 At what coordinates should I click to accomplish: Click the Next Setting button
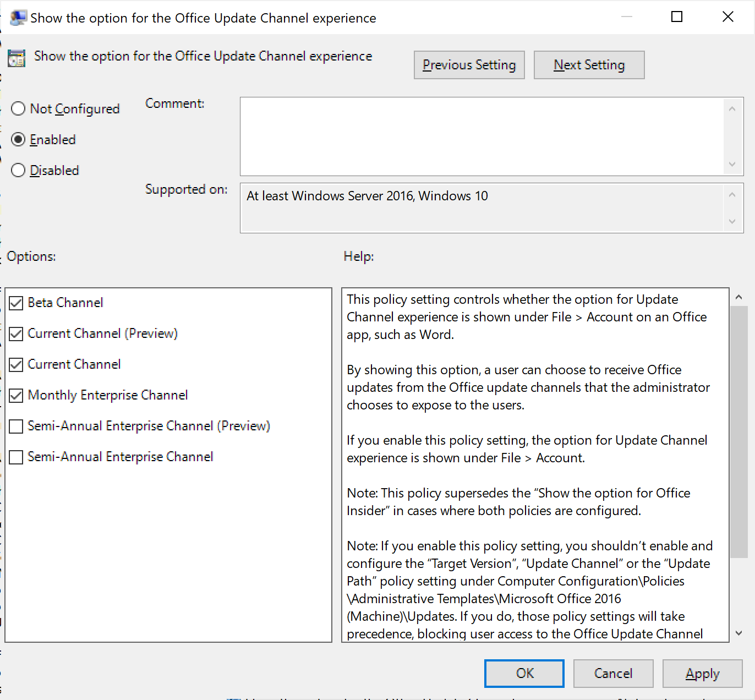tap(589, 64)
